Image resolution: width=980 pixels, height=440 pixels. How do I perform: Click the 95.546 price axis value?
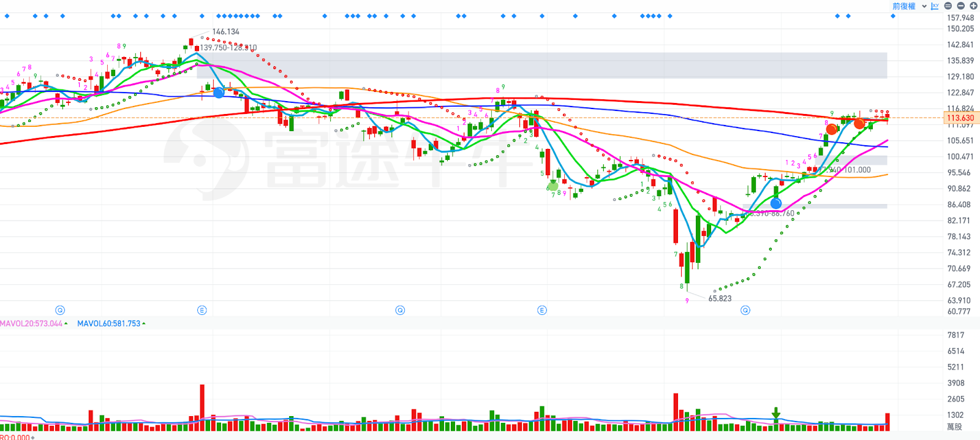959,173
